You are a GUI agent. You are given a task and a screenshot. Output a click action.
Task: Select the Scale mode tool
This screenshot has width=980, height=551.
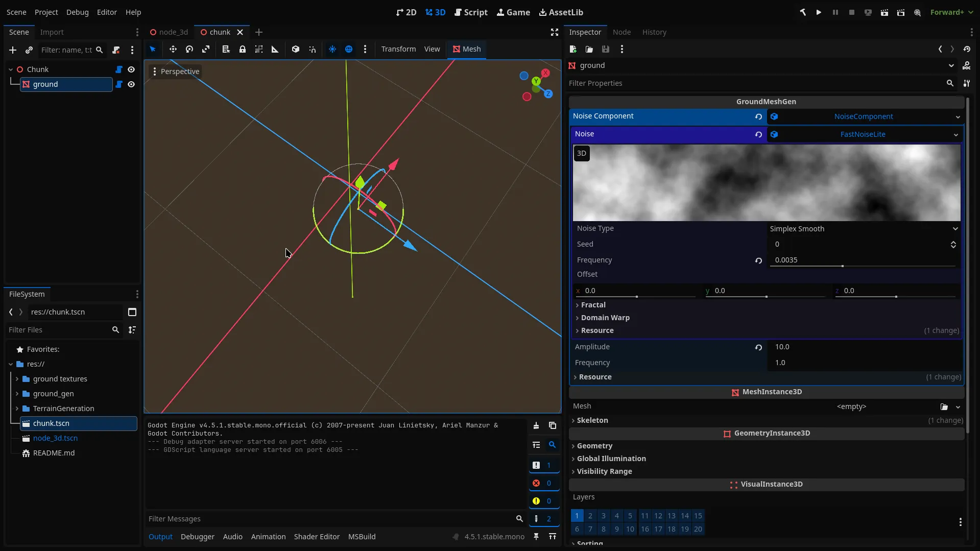tap(206, 49)
